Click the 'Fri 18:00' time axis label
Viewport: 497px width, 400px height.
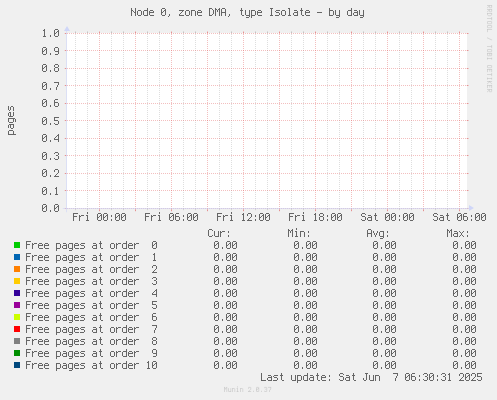[x=315, y=217]
